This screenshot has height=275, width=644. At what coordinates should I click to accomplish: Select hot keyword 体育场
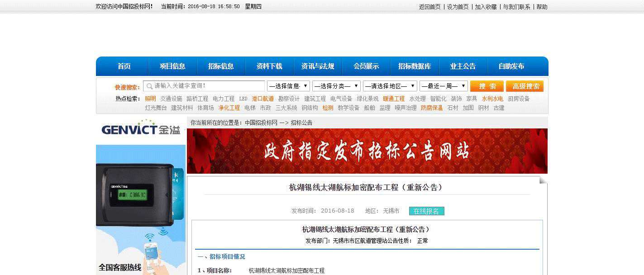click(x=205, y=108)
